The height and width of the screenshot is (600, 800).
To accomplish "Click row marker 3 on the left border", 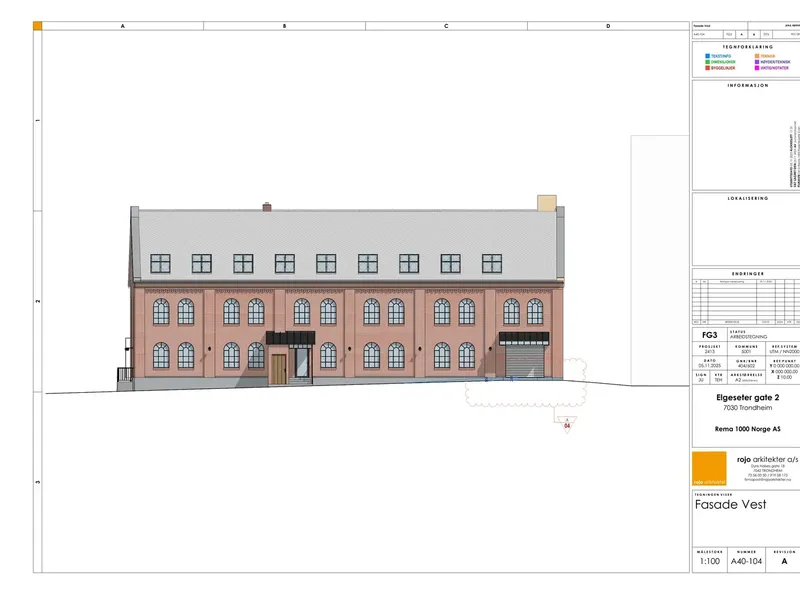I will (x=38, y=482).
